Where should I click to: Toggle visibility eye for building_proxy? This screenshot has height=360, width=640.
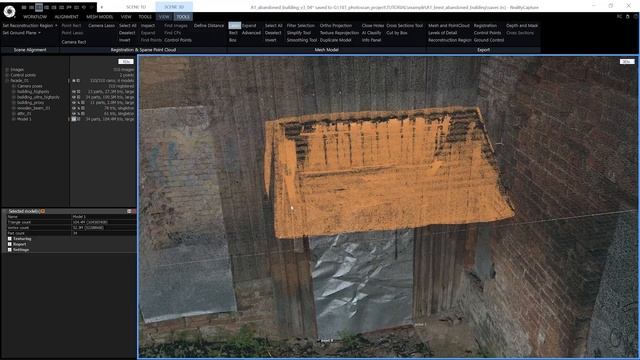pyautogui.click(x=74, y=103)
